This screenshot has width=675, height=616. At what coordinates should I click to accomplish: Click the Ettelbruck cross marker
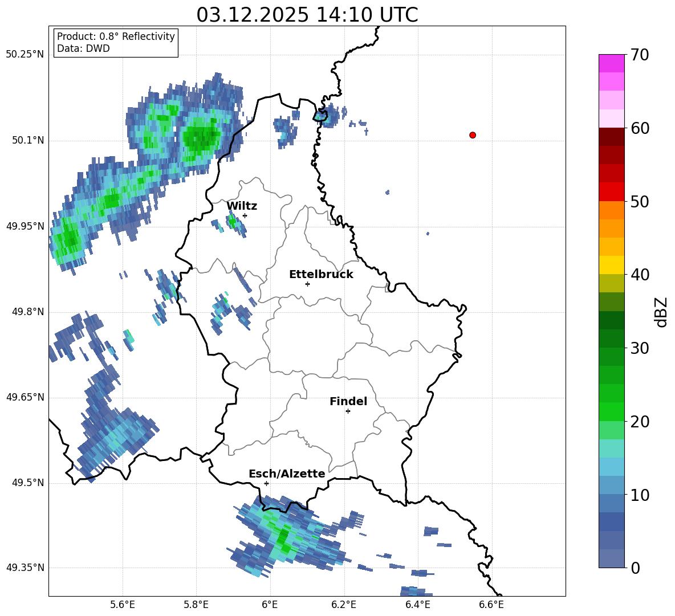click(307, 284)
